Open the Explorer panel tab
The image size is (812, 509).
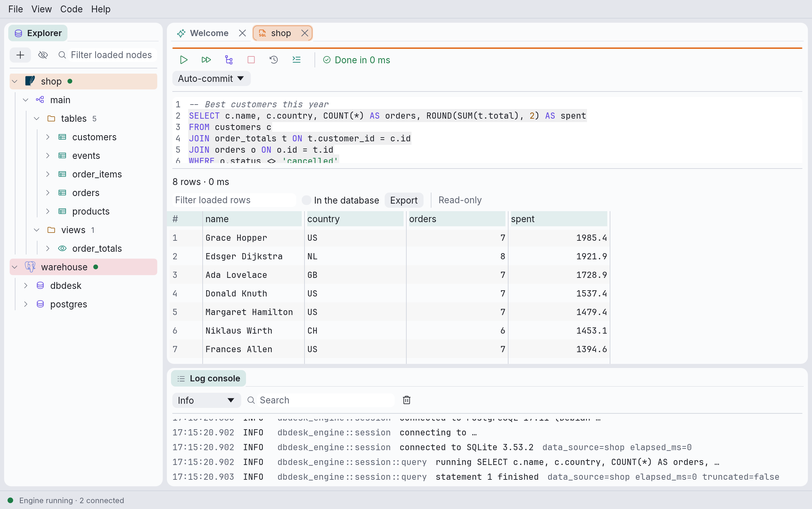[x=38, y=33]
